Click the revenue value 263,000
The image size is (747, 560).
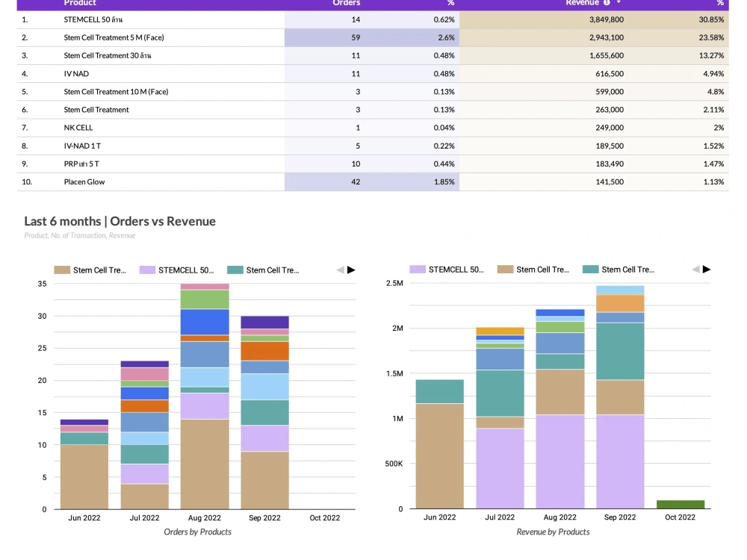(x=610, y=110)
